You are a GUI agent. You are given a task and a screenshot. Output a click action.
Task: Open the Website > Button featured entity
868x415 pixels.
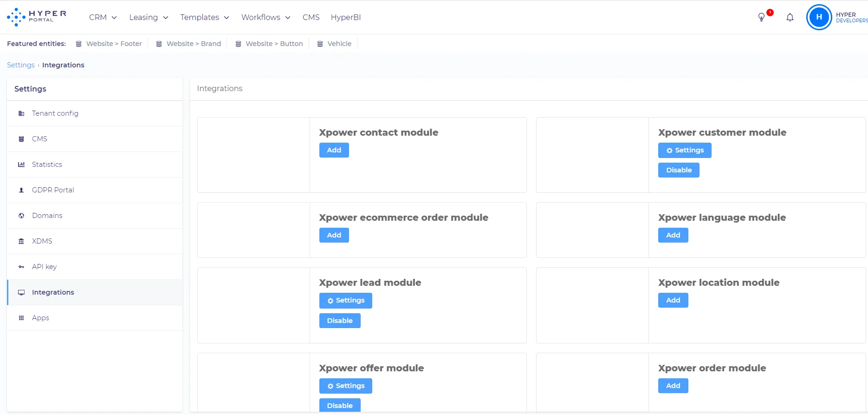coord(274,44)
